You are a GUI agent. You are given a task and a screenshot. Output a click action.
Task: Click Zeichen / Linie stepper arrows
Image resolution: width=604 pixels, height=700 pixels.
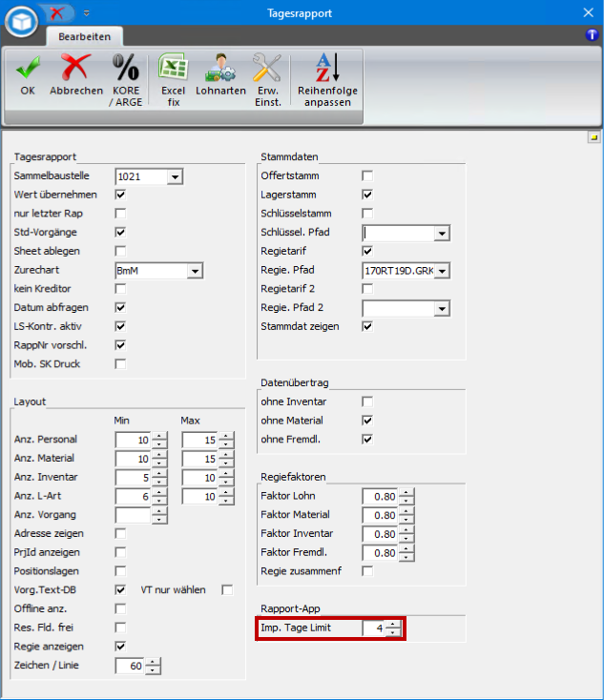coord(153,666)
